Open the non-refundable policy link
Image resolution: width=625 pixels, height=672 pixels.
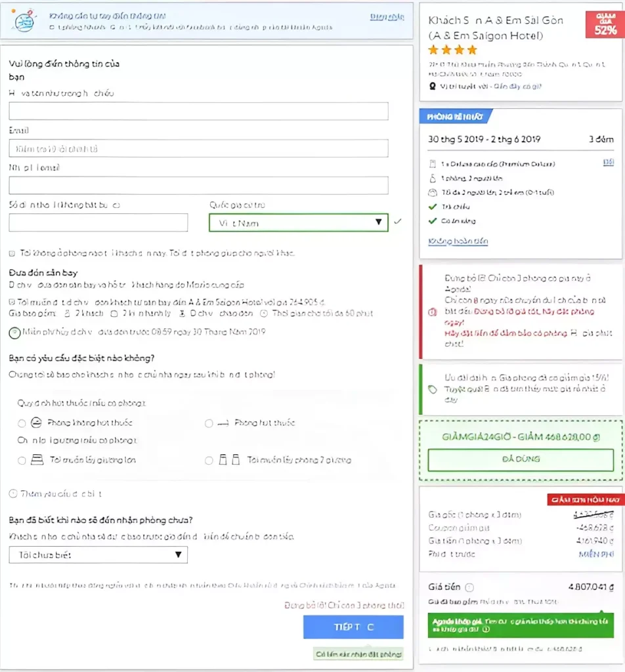pos(458,241)
